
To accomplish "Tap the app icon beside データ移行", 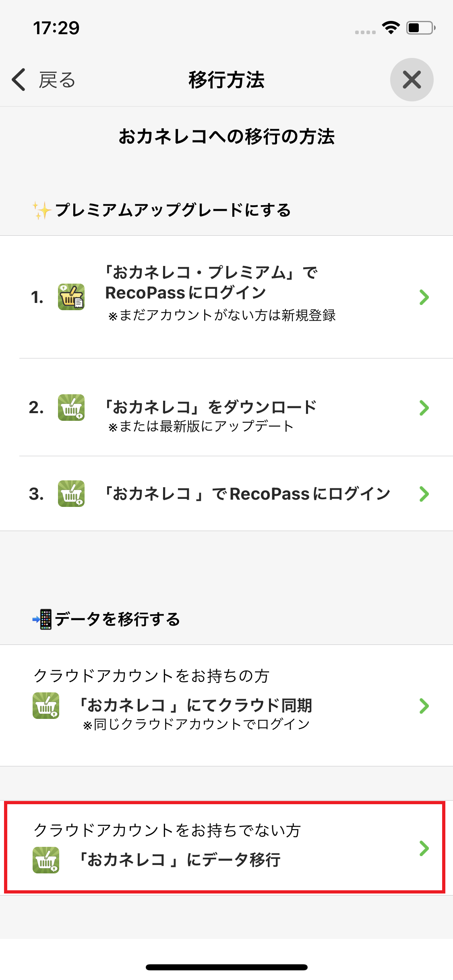I will tap(46, 860).
